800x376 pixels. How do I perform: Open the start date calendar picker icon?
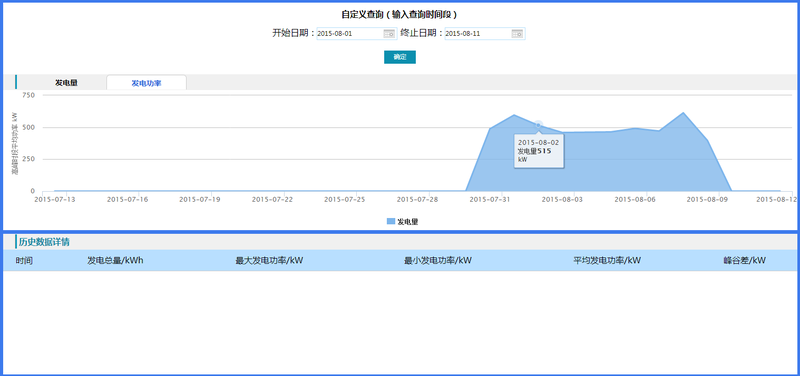point(389,34)
